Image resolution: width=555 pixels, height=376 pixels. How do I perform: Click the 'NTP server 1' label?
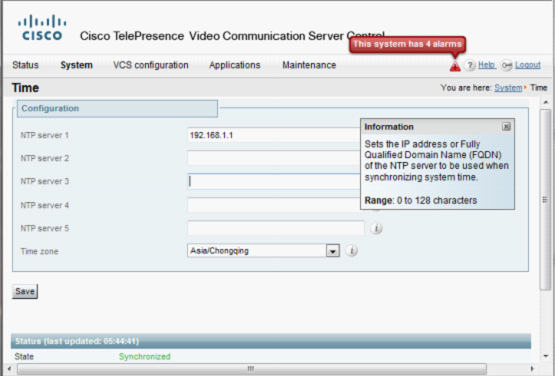tap(45, 135)
